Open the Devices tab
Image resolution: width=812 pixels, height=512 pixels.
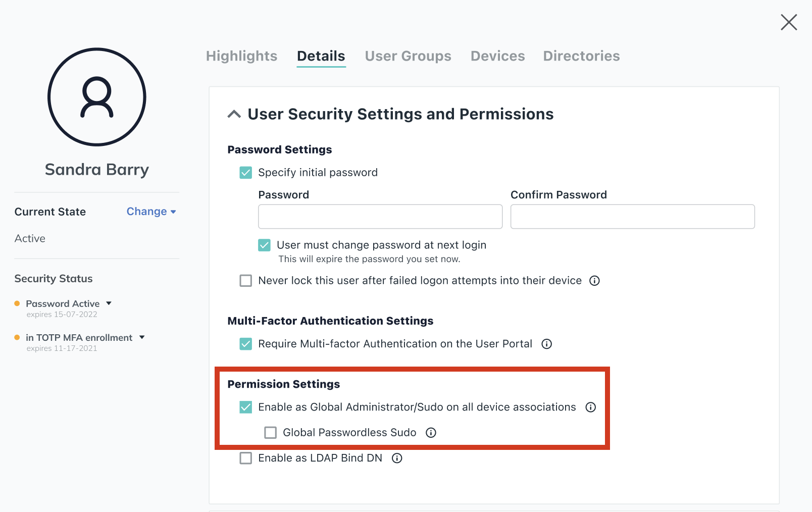[x=497, y=56]
